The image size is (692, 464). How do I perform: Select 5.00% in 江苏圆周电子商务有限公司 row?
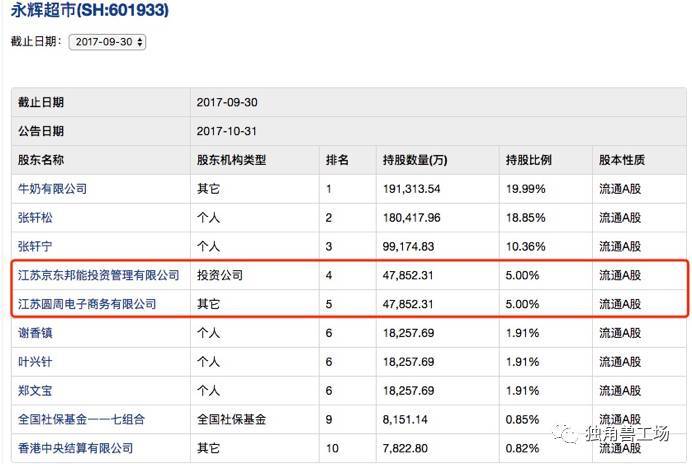pyautogui.click(x=522, y=304)
